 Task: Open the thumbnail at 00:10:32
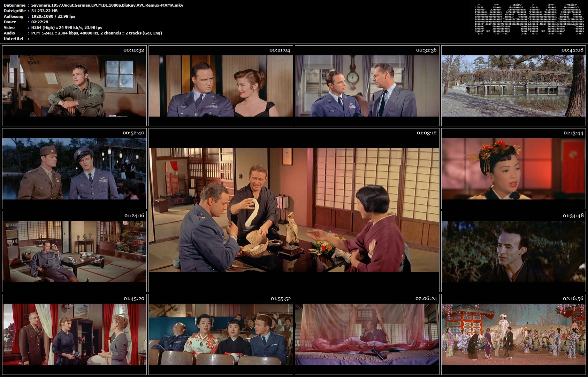[74, 86]
